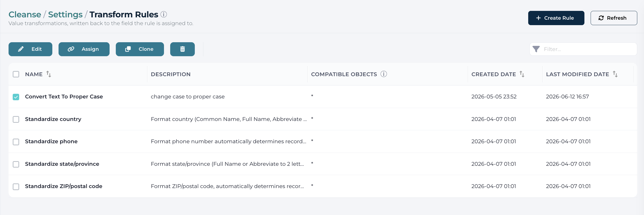Click last modified date 2026-06-12 16:57
Viewport: 644px width, 215px height.
567,97
